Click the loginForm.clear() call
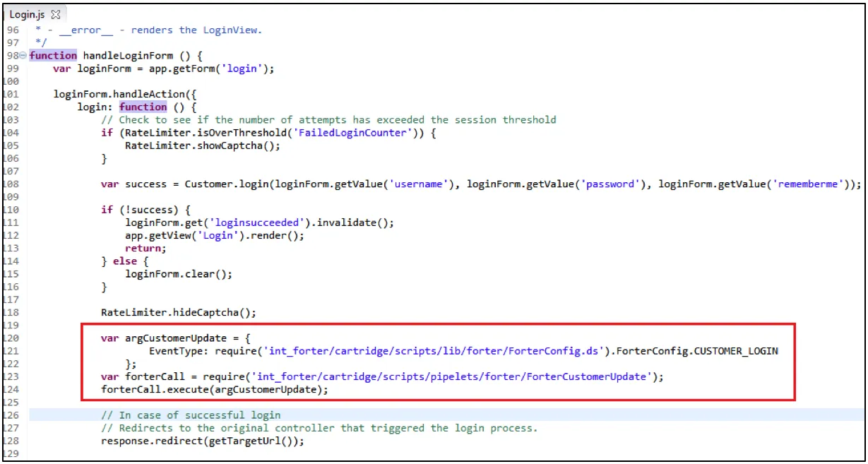Screen dimensions: 868x464 [x=179, y=274]
